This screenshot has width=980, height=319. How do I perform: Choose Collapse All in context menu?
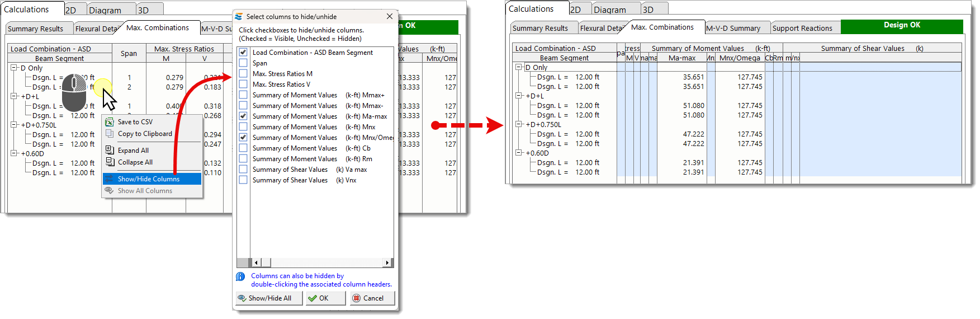152,162
